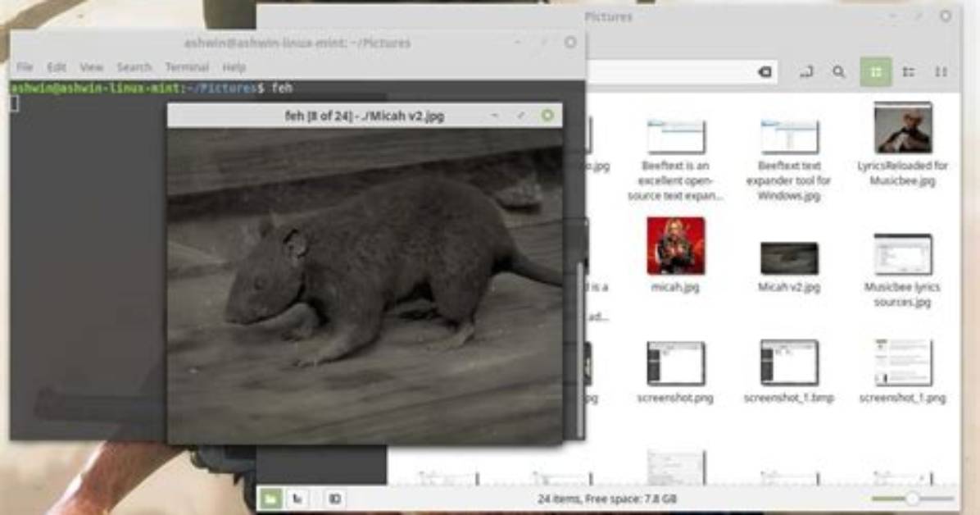Close the Pictures file manager window
The height and width of the screenshot is (515, 980).
946,16
